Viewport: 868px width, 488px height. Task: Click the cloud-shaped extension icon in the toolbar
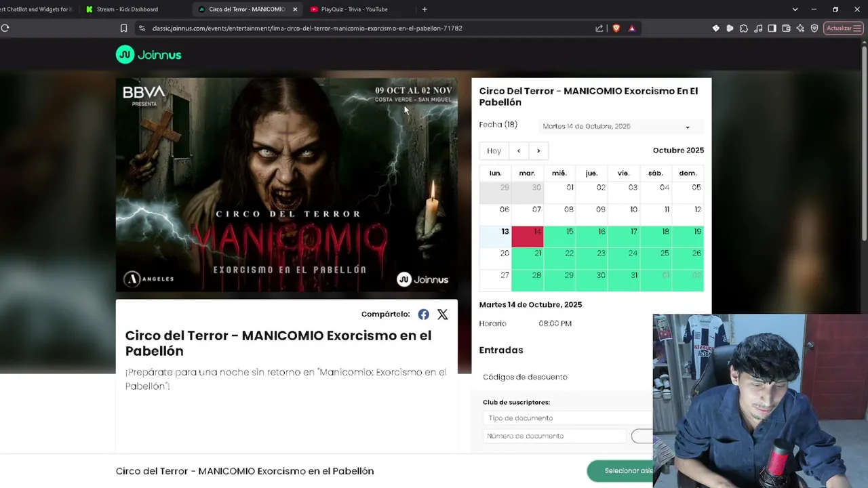pos(730,28)
